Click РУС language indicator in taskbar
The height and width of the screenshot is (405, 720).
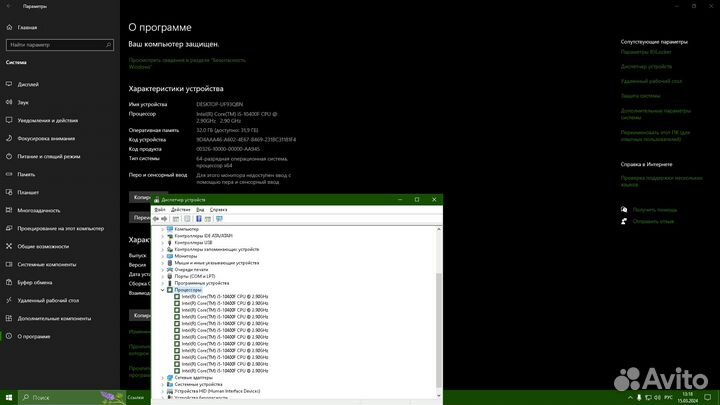pos(669,398)
